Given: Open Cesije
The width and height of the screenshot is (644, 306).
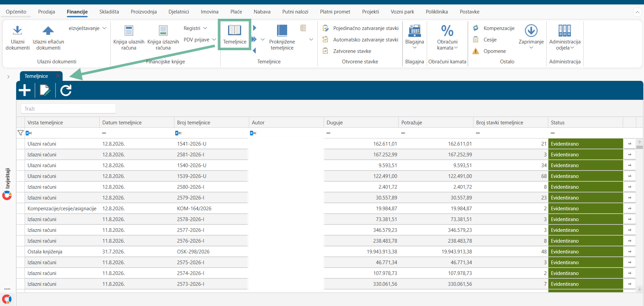Looking at the screenshot, I should (485, 39).
